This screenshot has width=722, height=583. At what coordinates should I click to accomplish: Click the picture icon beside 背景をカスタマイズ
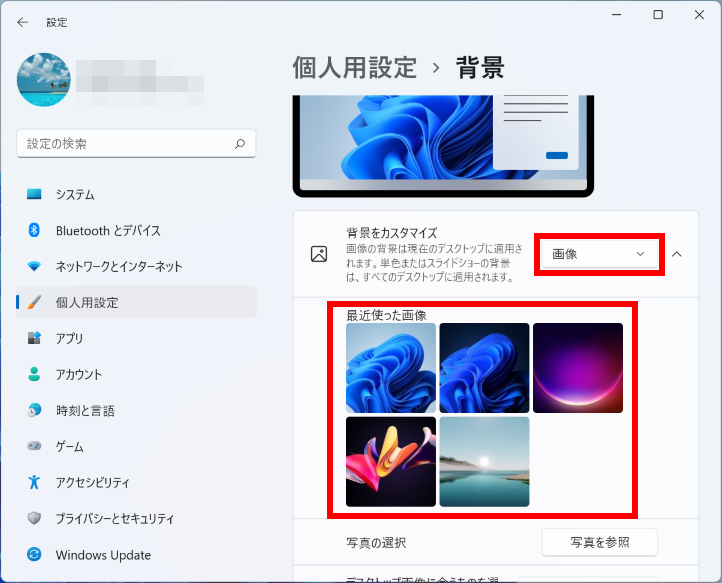(319, 254)
